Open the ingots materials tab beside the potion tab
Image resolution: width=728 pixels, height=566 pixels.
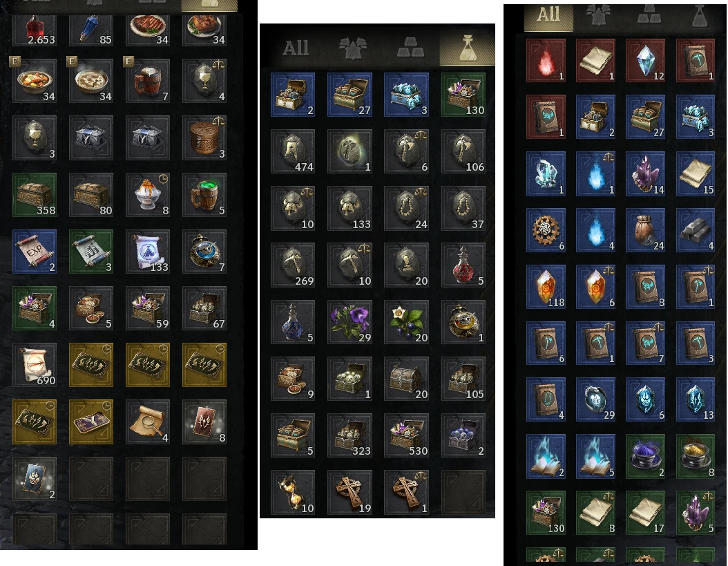[410, 48]
